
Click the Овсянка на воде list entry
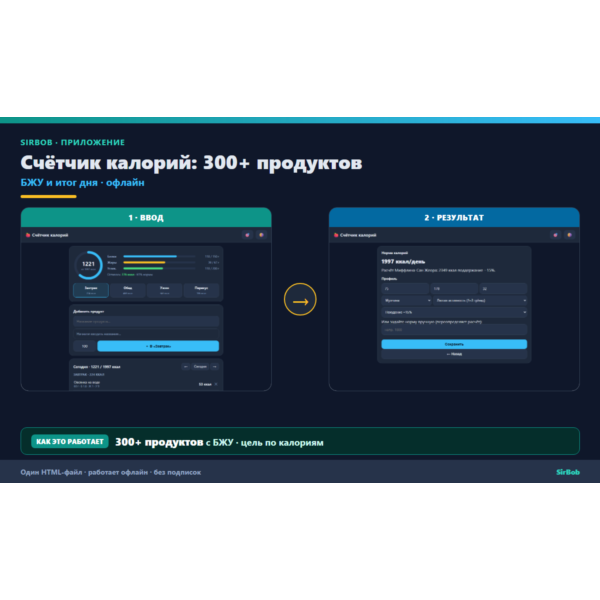146,384
